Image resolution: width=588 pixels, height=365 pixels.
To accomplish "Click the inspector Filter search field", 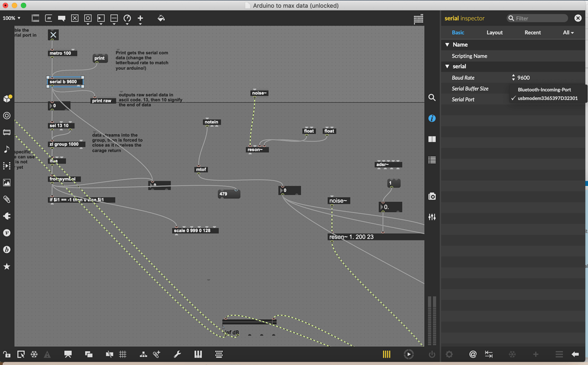I will click(537, 18).
